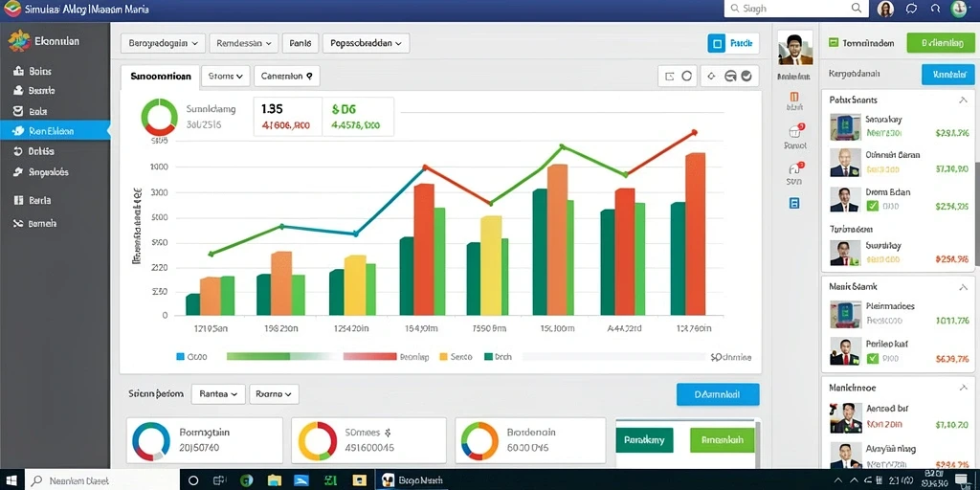Select Ren Eldaon in the left sidebar
This screenshot has height=490, width=980.
point(55,131)
